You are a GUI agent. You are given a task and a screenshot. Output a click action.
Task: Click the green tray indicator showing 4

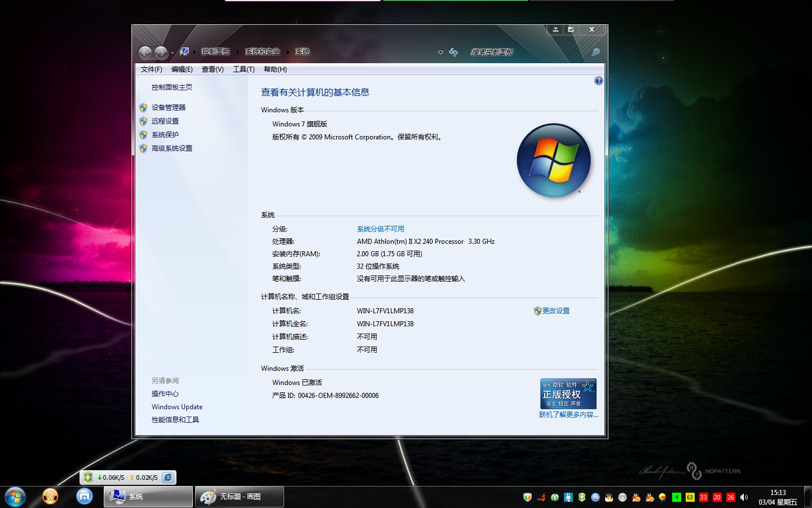[677, 497]
